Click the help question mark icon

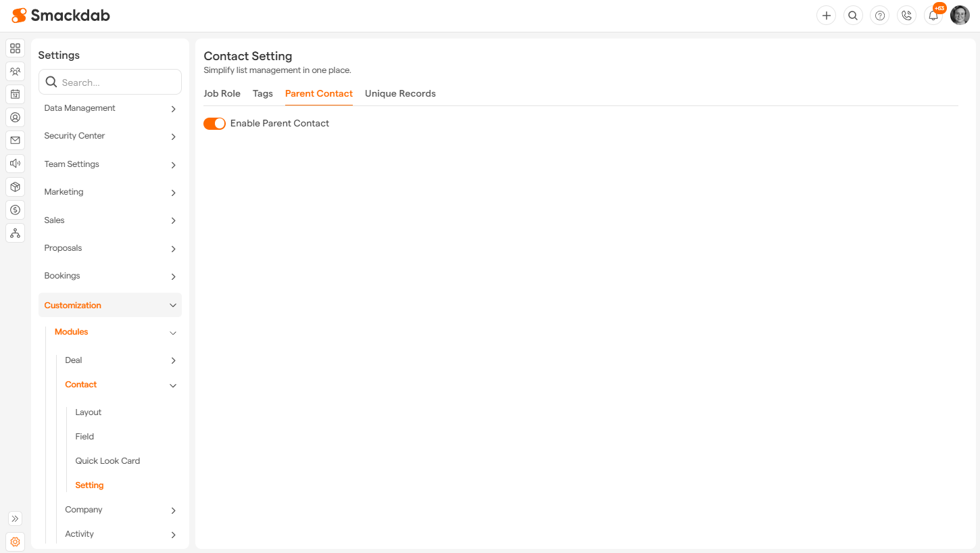point(879,16)
